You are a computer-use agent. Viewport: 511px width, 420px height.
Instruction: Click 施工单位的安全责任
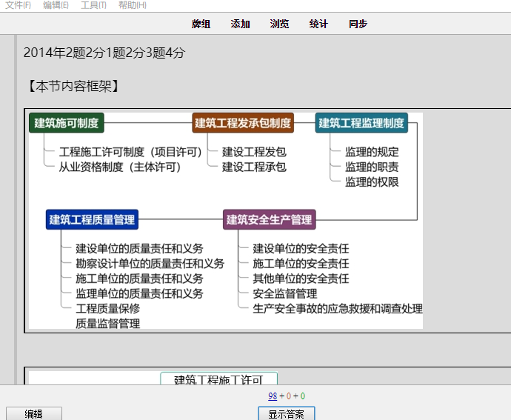pos(301,264)
